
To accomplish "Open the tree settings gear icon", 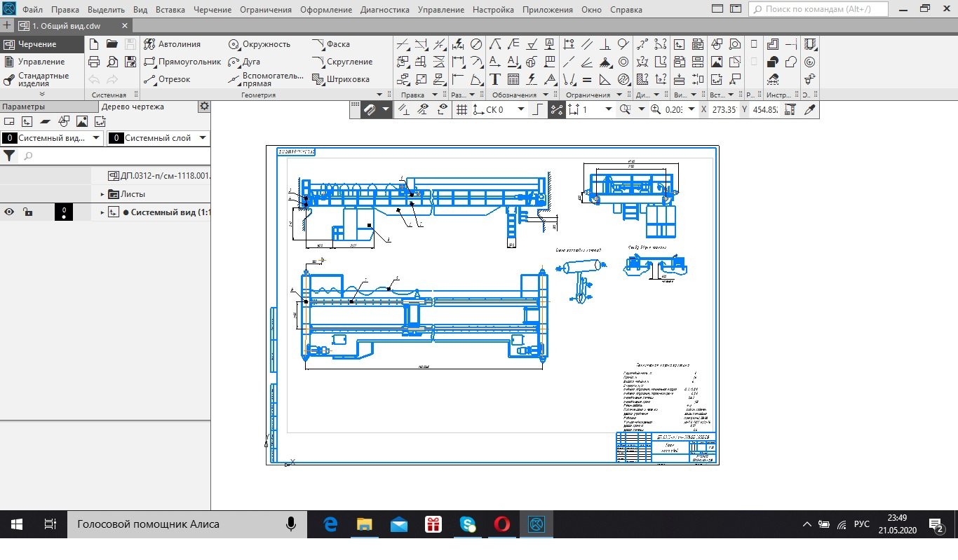I will [x=203, y=107].
